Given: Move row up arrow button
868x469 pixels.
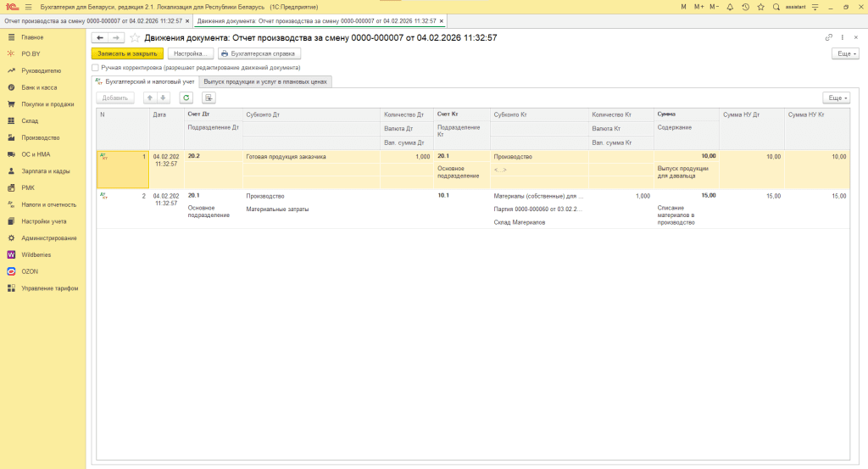Looking at the screenshot, I should 149,98.
